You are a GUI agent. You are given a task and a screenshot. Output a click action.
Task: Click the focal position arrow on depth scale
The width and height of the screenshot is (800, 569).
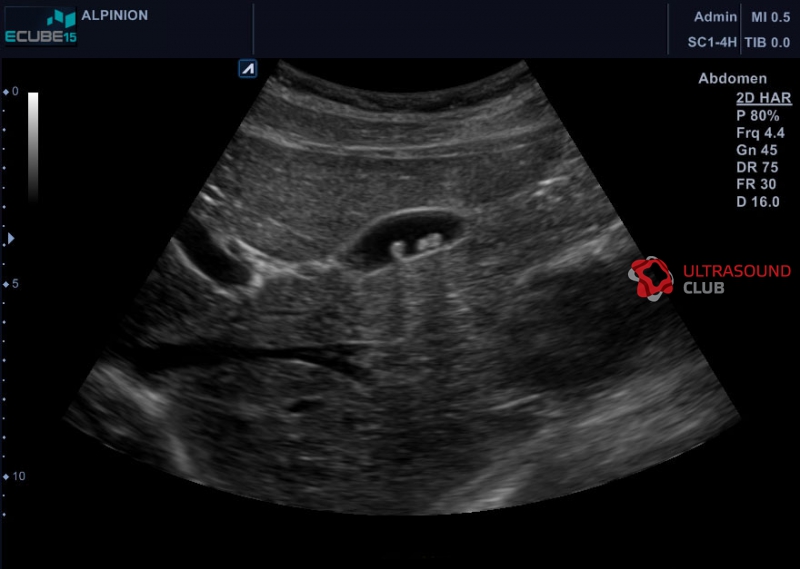11,238
